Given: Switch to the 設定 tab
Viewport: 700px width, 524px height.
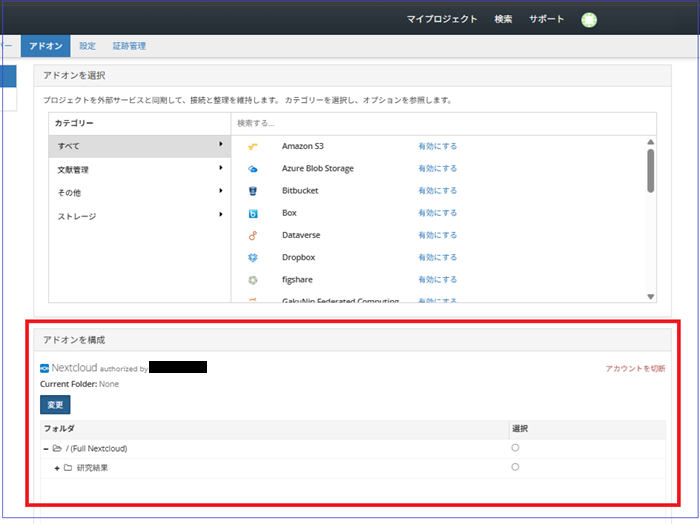Looking at the screenshot, I should (x=88, y=46).
